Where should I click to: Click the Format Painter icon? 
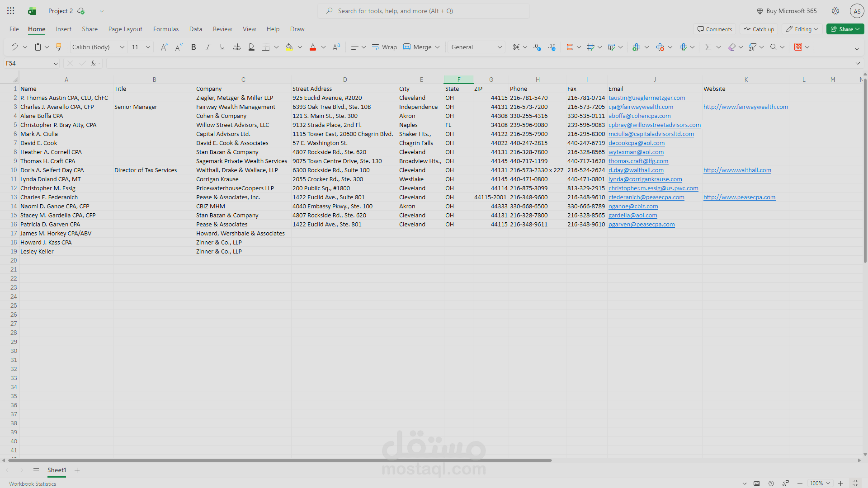tap(59, 47)
